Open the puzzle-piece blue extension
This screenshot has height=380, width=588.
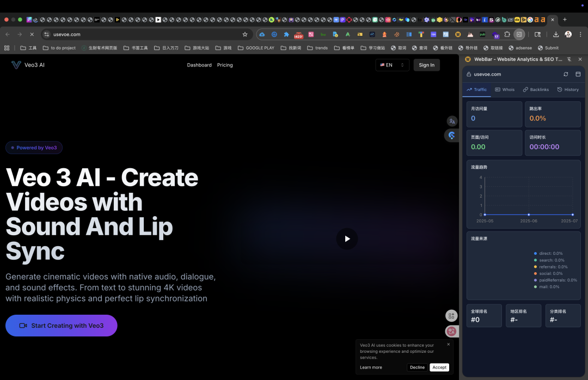pos(286,34)
